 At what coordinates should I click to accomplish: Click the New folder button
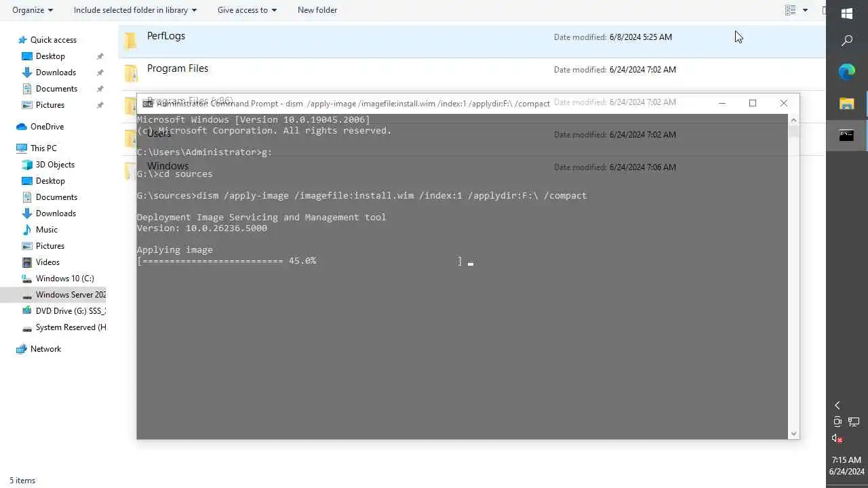coord(317,10)
